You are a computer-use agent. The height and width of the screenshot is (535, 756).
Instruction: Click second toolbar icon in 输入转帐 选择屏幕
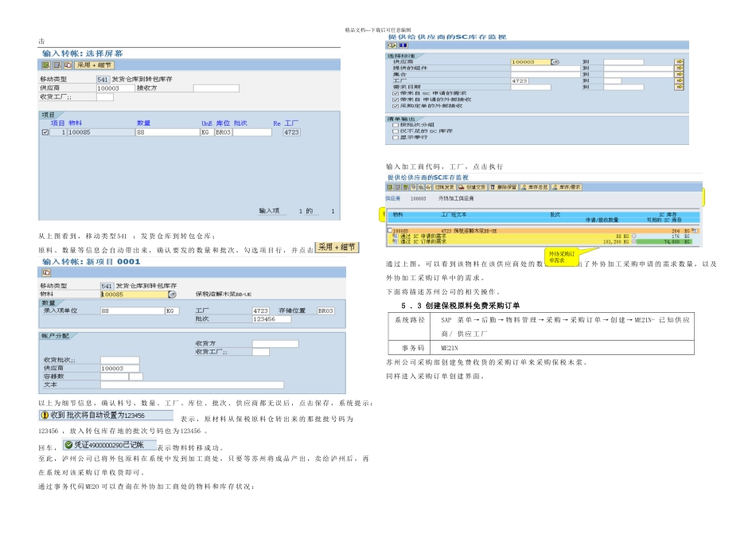pyautogui.click(x=57, y=65)
